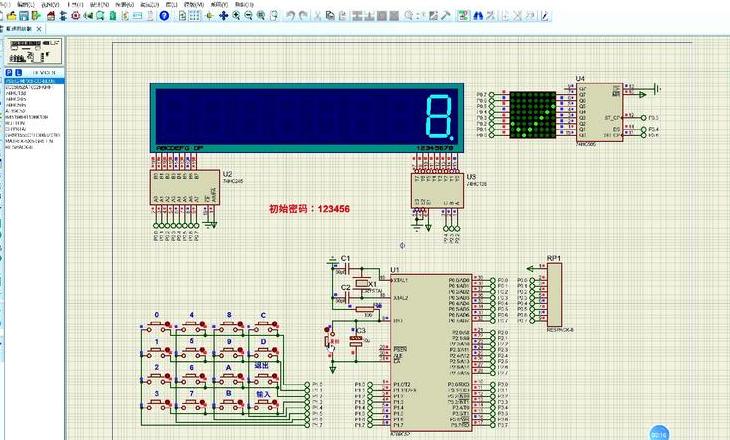This screenshot has width=730, height=440.
Task: Open Gerber Viewer toolbar icon
Action: [100, 16]
